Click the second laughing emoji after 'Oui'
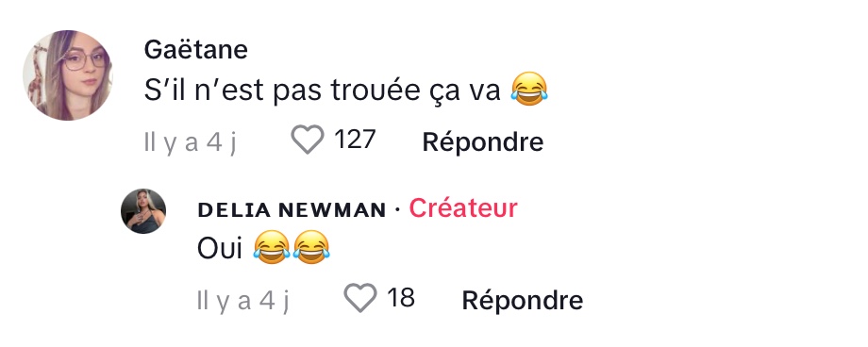Viewport: 868px width, 347px height. click(311, 247)
